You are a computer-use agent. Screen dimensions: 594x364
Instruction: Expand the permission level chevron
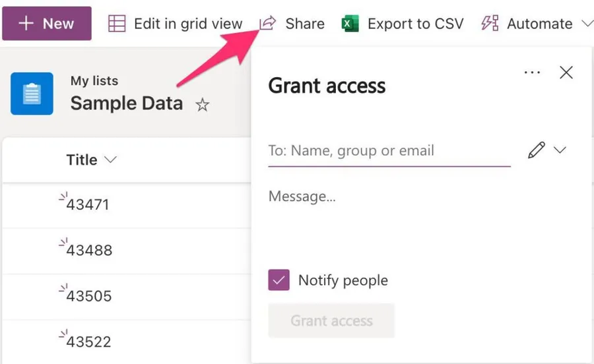(x=560, y=150)
